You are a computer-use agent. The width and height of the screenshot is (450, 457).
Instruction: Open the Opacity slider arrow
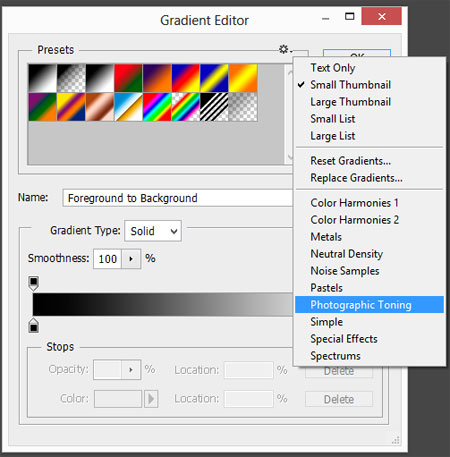[x=131, y=369]
